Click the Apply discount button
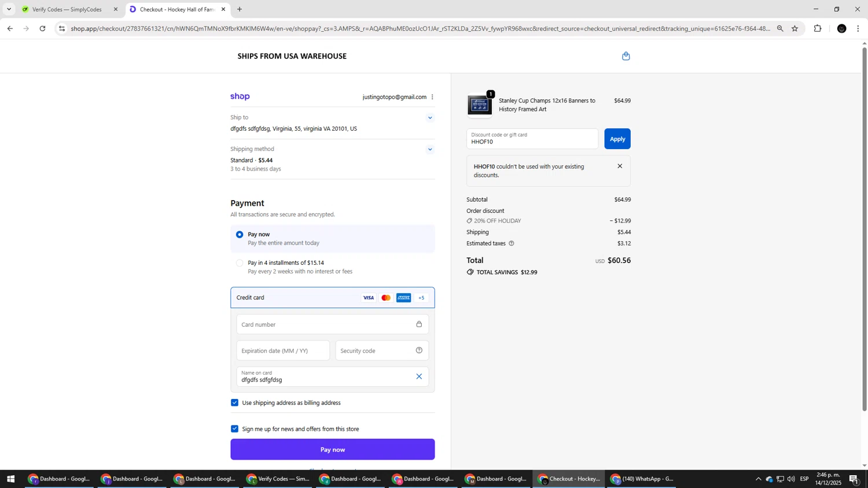Viewport: 868px width, 488px height. pos(617,139)
